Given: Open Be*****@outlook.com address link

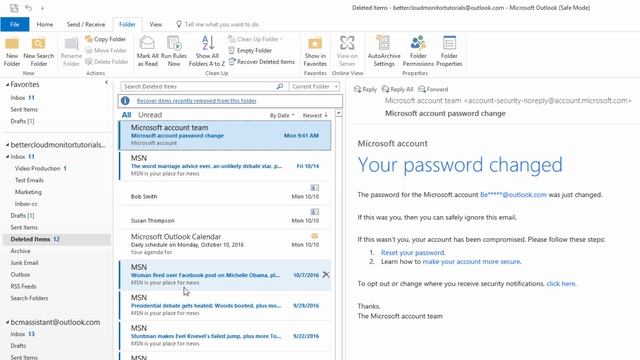Looking at the screenshot, I should 513,195.
